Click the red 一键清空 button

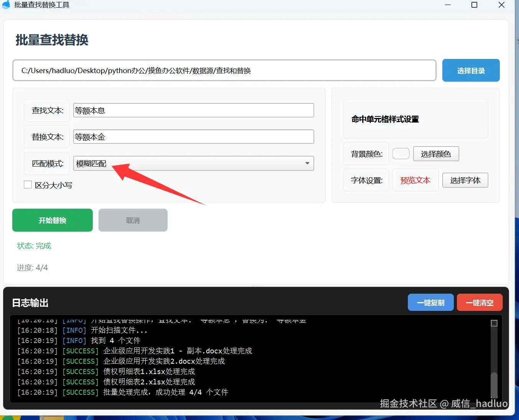(x=480, y=302)
